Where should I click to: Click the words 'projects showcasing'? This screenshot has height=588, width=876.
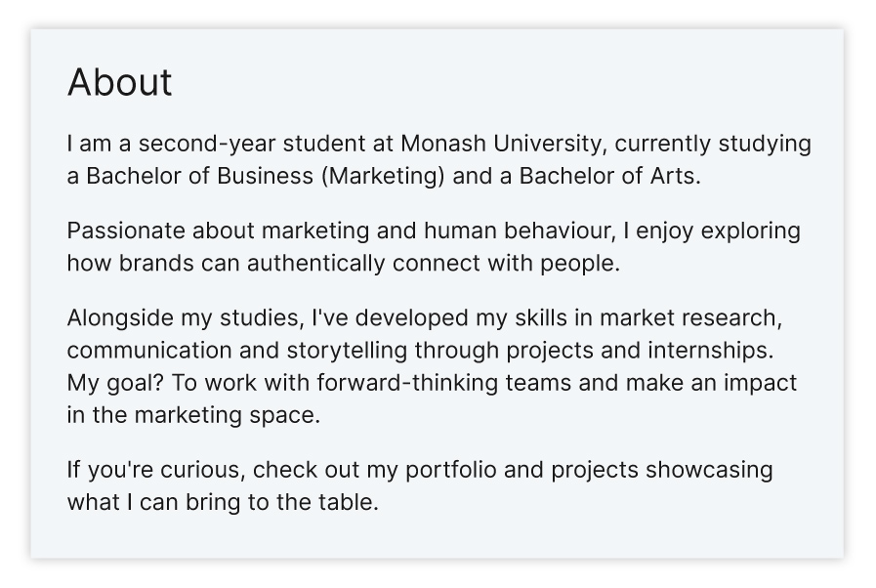point(662,470)
